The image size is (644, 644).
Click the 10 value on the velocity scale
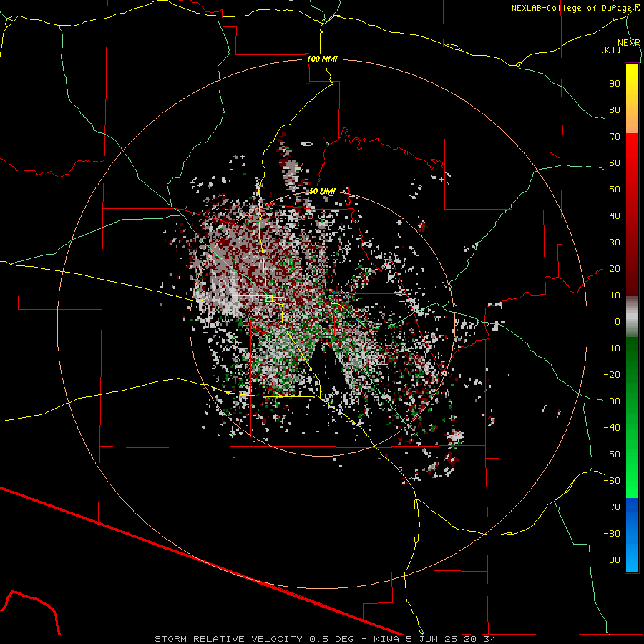615,296
